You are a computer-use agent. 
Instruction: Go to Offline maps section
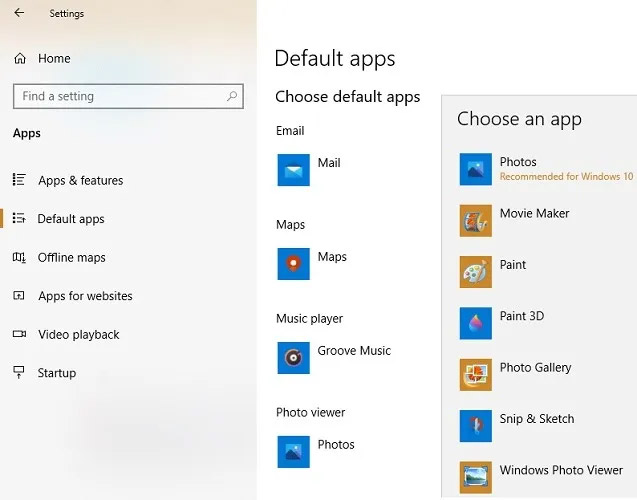[72, 258]
